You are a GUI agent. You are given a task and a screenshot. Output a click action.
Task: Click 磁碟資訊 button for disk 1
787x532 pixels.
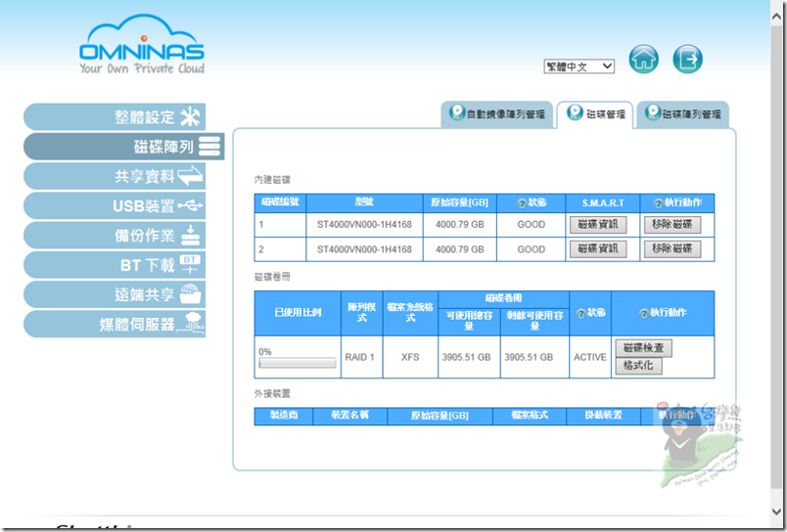pyautogui.click(x=598, y=225)
